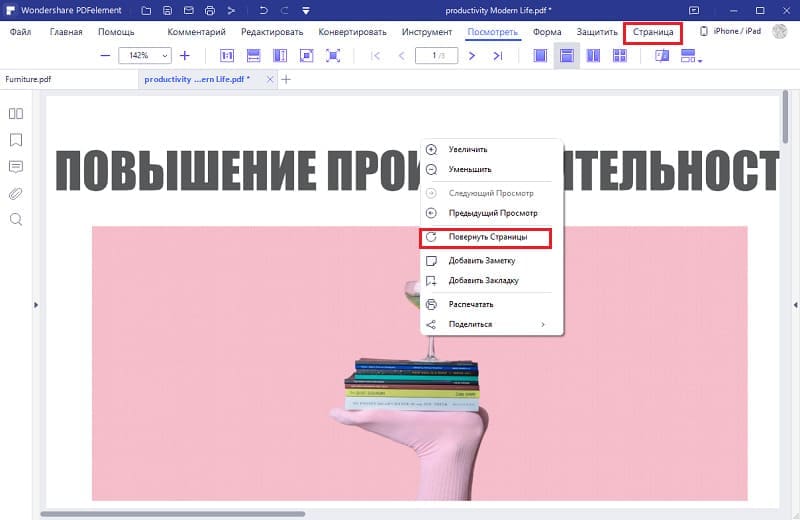The height and width of the screenshot is (520, 800).
Task: Select single page view layout
Action: [540, 56]
